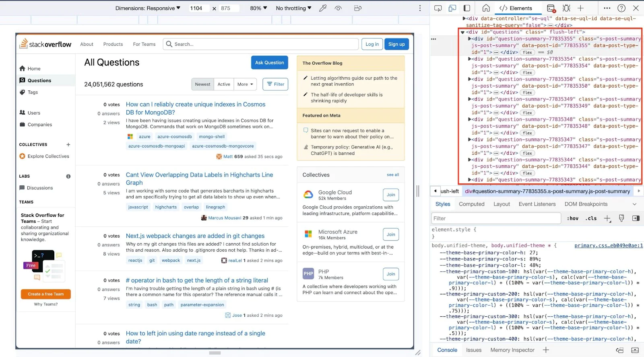The height and width of the screenshot is (357, 644).
Task: Open DevTools help question mark
Action: (621, 8)
